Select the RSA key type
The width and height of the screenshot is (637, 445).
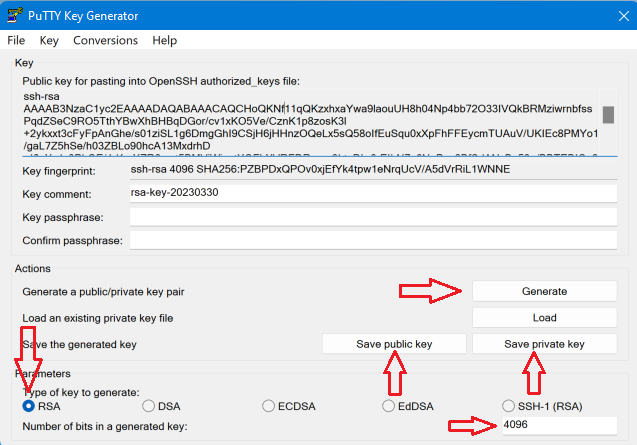point(29,406)
